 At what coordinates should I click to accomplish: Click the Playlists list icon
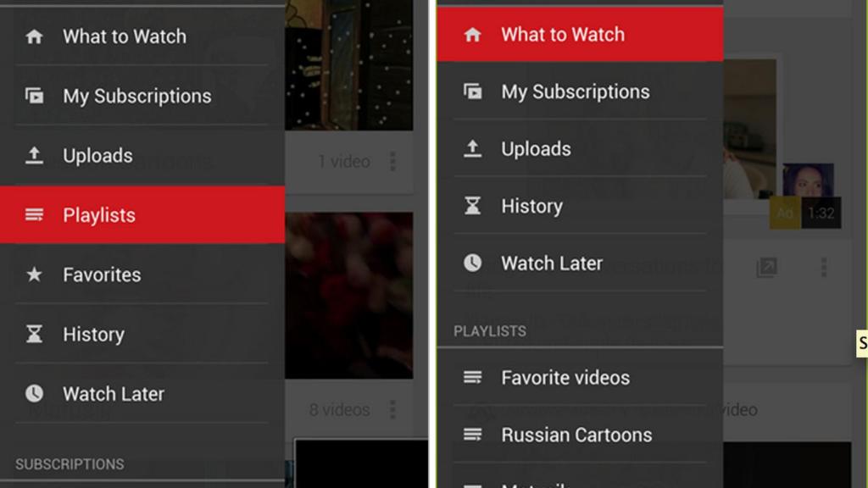34,215
